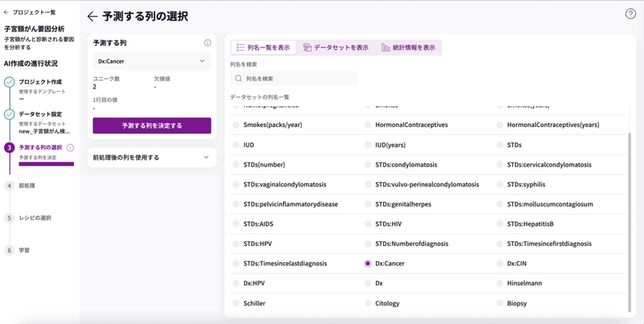This screenshot has height=324, width=644.
Task: Click the 予測する列を決定する button
Action: 152,125
